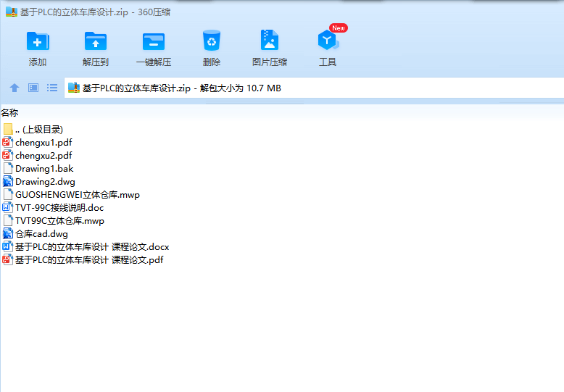The height and width of the screenshot is (392, 564).
Task: Sort files by the 名称 column header
Action: pos(9,113)
